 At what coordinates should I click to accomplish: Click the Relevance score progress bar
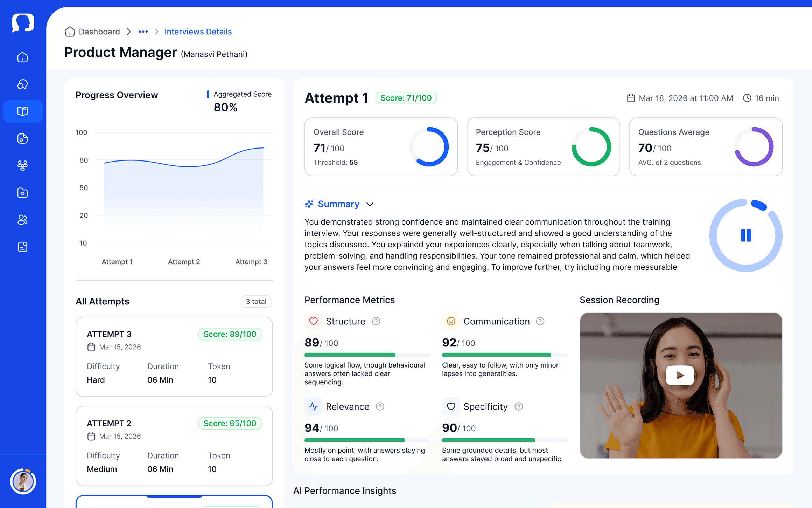[x=367, y=440]
